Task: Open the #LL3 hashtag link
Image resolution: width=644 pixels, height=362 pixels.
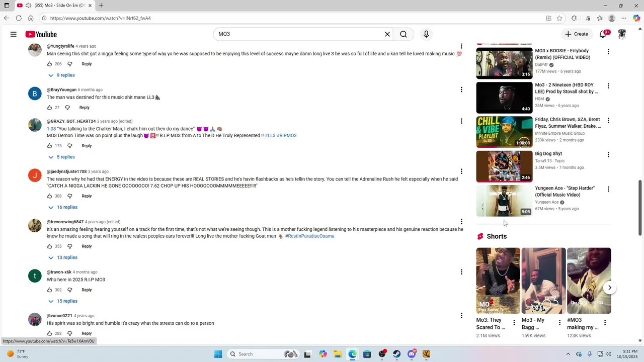Action: (x=270, y=136)
